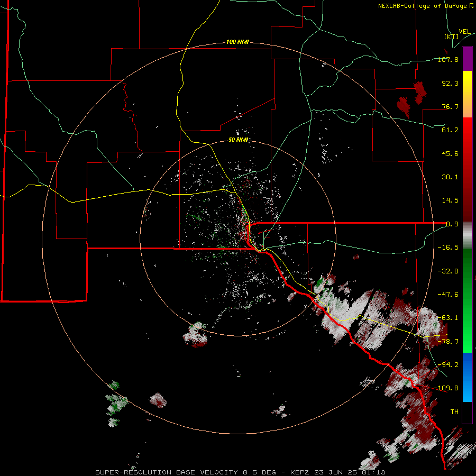Select the 92.3 value on velocity scale
476x476 pixels.
pos(450,83)
